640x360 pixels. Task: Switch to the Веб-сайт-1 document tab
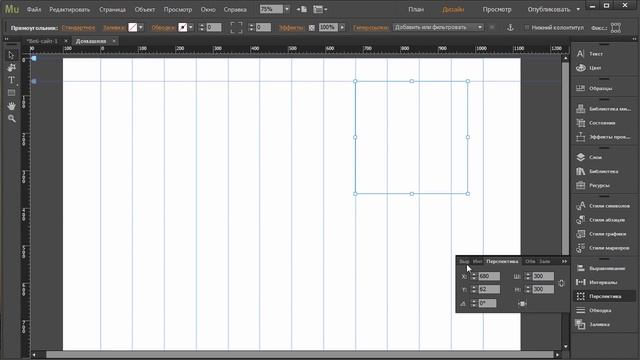[x=42, y=41]
